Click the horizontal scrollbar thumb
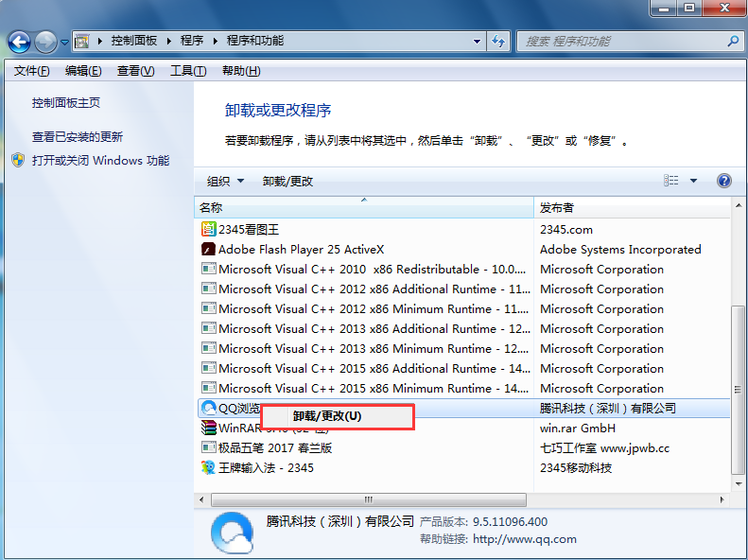The image size is (748, 560). pos(369,499)
